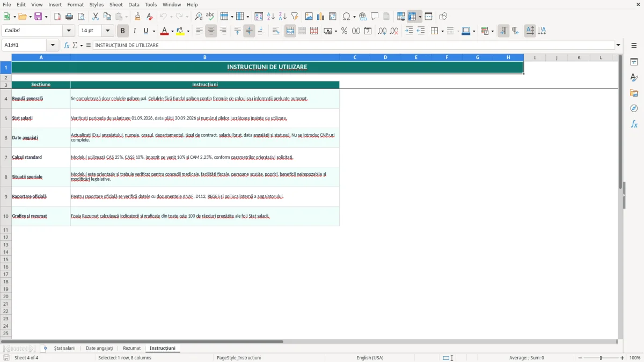The width and height of the screenshot is (644, 362).
Task: Open the Format menu
Action: (x=76, y=4)
